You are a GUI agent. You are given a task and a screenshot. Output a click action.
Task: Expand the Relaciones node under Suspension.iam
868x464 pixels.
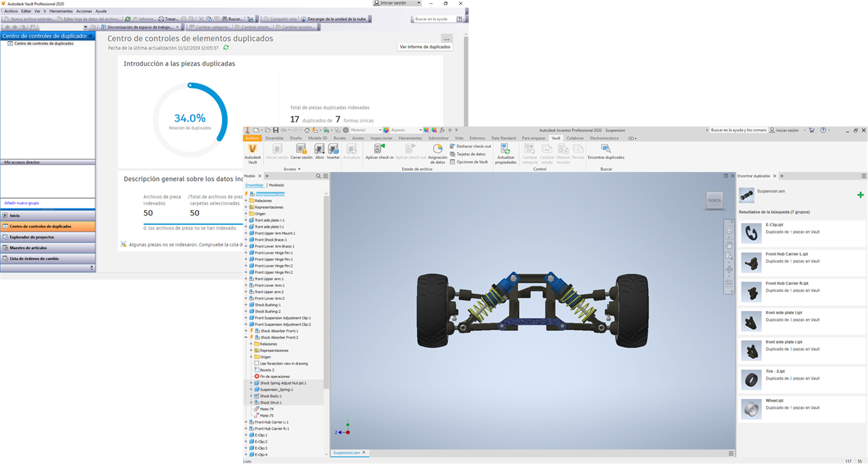[x=246, y=201]
